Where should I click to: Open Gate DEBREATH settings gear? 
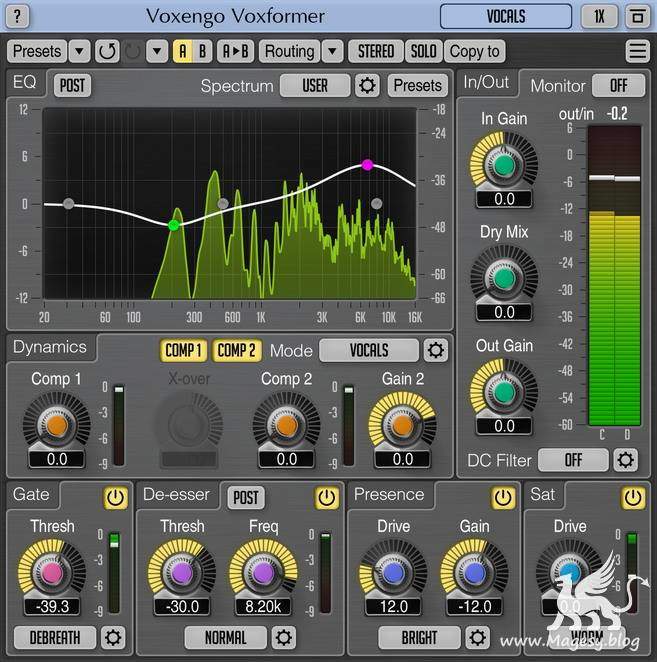click(x=113, y=637)
